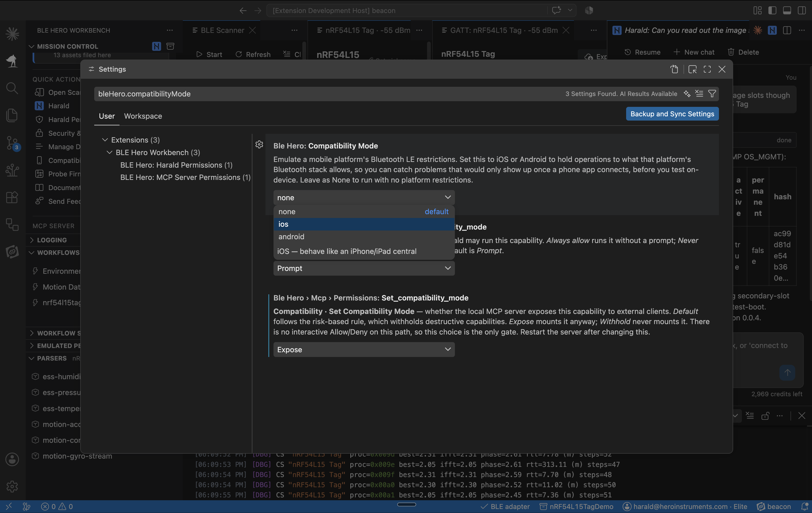This screenshot has width=812, height=513.
Task: Open the Compatibility Mode none combo box
Action: [364, 197]
